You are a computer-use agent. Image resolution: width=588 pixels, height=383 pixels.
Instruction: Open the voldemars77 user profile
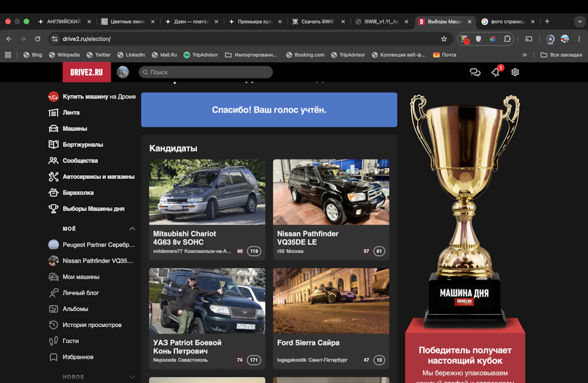point(168,251)
